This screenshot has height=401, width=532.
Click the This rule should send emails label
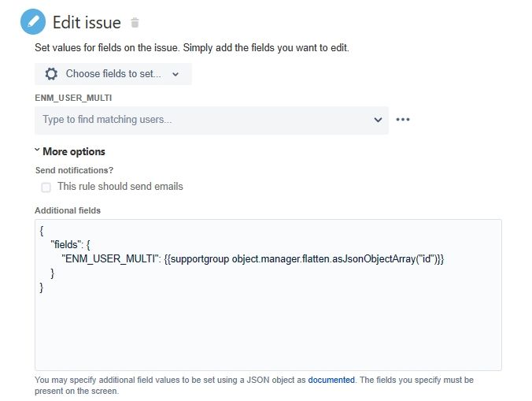click(120, 187)
